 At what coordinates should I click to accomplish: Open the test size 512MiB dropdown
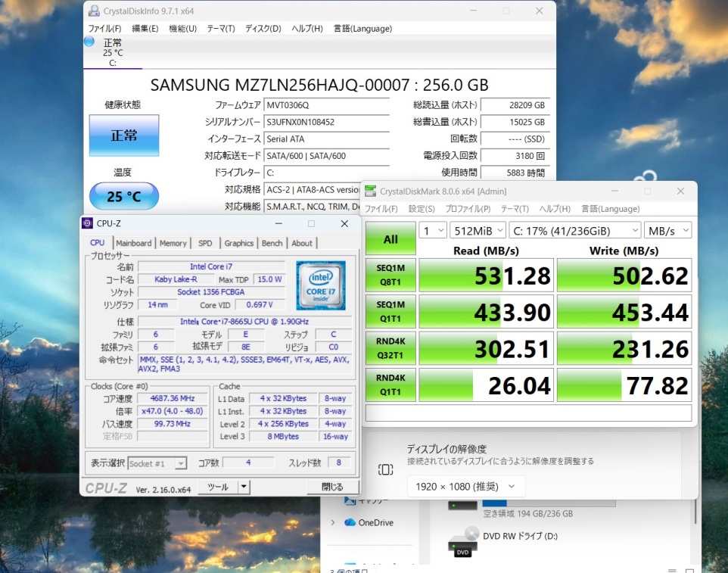tap(478, 230)
